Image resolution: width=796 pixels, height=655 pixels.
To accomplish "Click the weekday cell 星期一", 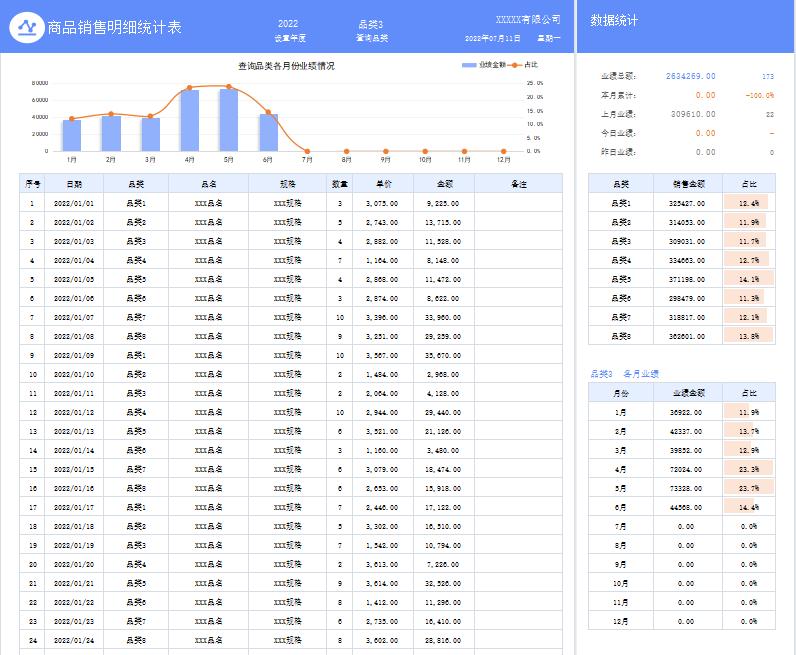I will (549, 38).
